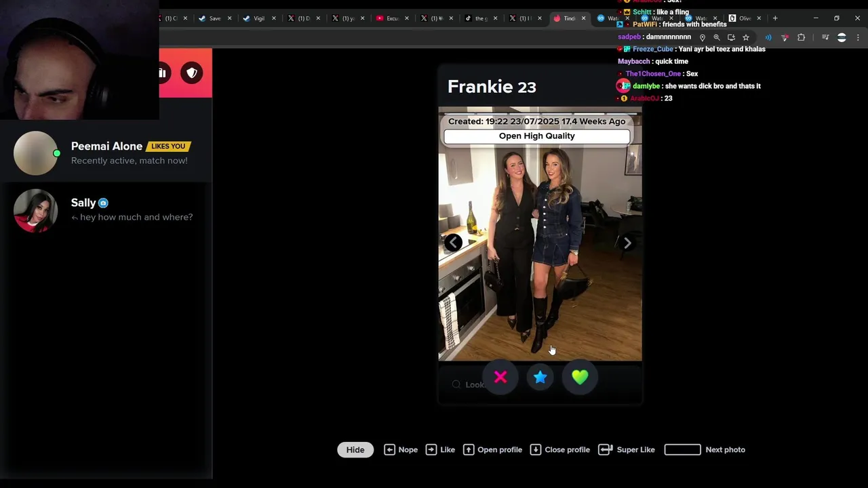868x488 pixels.
Task: Click the Created date info label
Action: click(537, 121)
